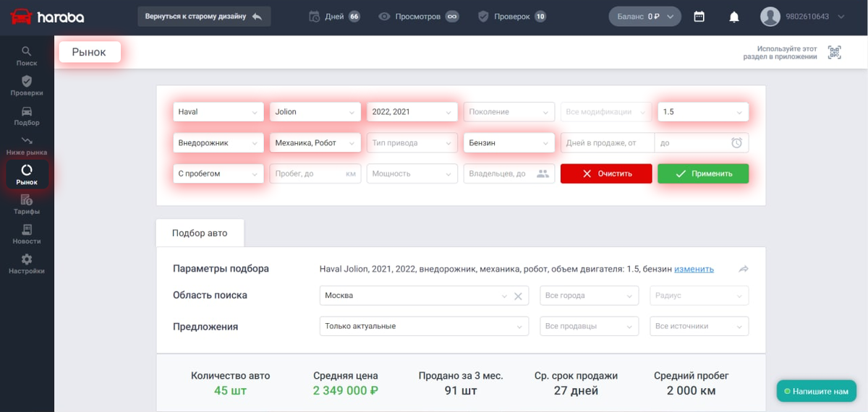Open the Тип привода dropdown

point(412,143)
